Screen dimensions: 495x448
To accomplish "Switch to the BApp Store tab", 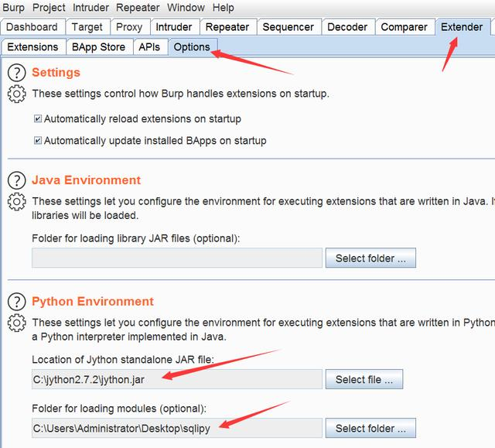I will [98, 47].
